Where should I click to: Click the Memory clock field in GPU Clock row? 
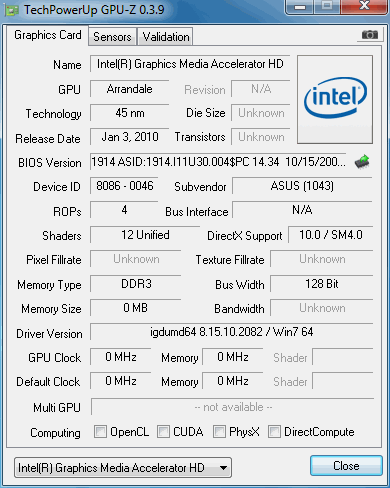click(x=233, y=357)
